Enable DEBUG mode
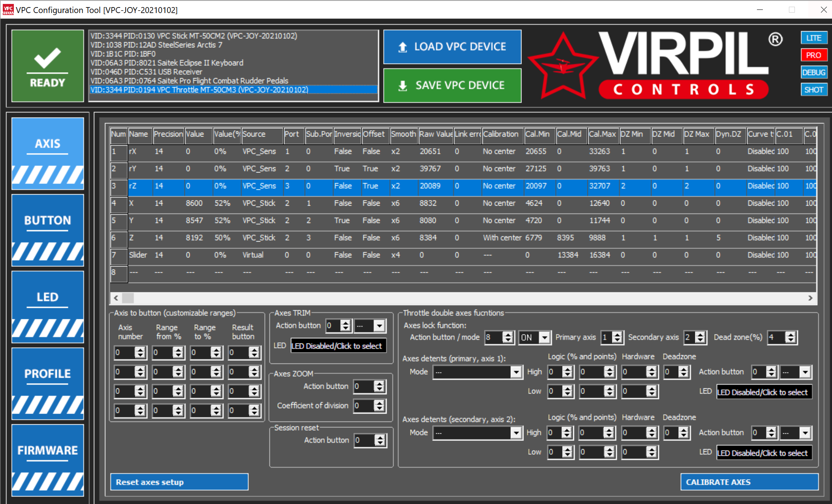Viewport: 832px width, 504px height. [x=814, y=72]
